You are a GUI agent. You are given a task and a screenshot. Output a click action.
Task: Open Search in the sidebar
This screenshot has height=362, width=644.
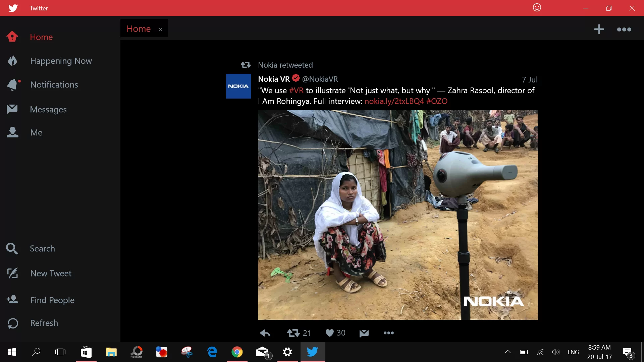42,248
